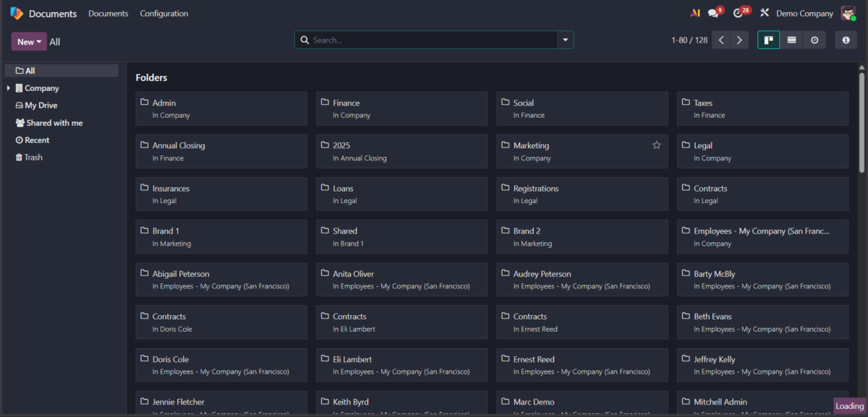
Task: Open the Odoo Documents app logo
Action: click(x=17, y=14)
